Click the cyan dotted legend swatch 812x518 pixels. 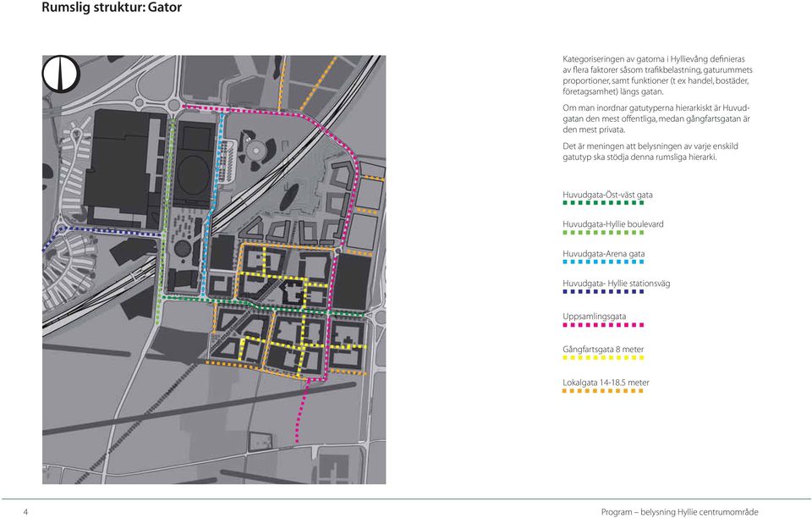(603, 262)
